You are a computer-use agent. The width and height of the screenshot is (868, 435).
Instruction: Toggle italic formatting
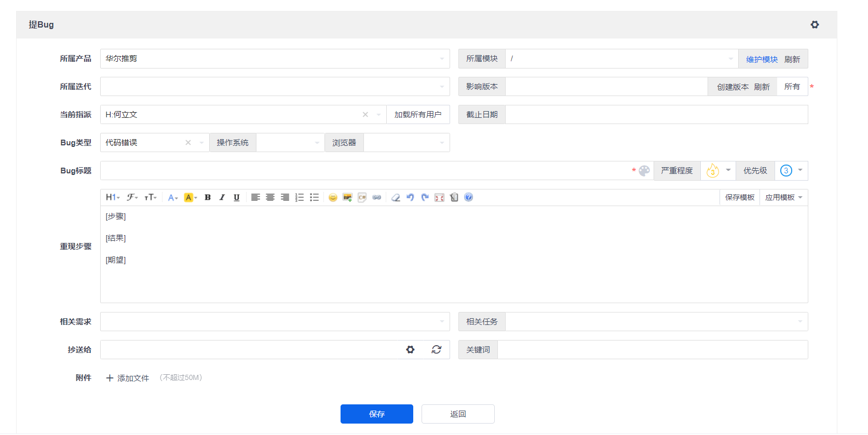coord(222,197)
